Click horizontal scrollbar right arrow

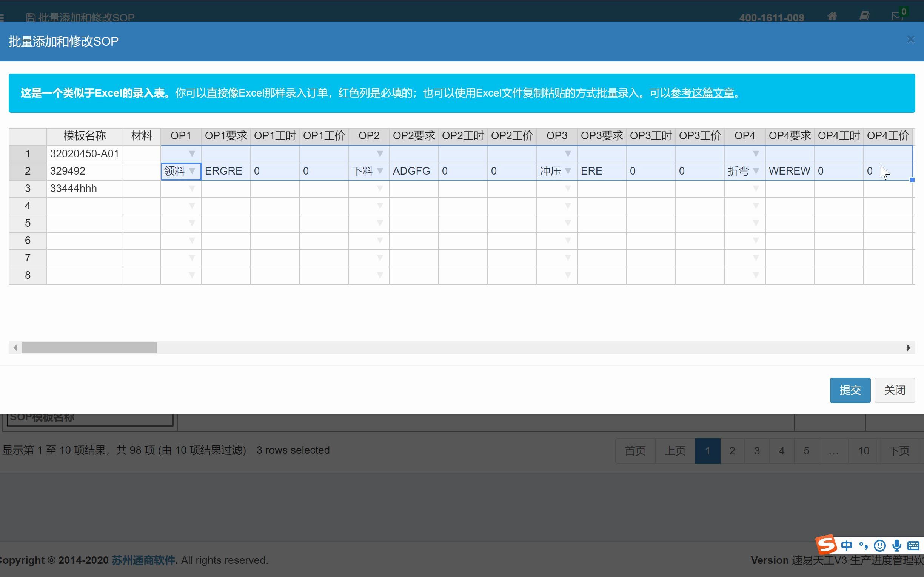tap(909, 348)
